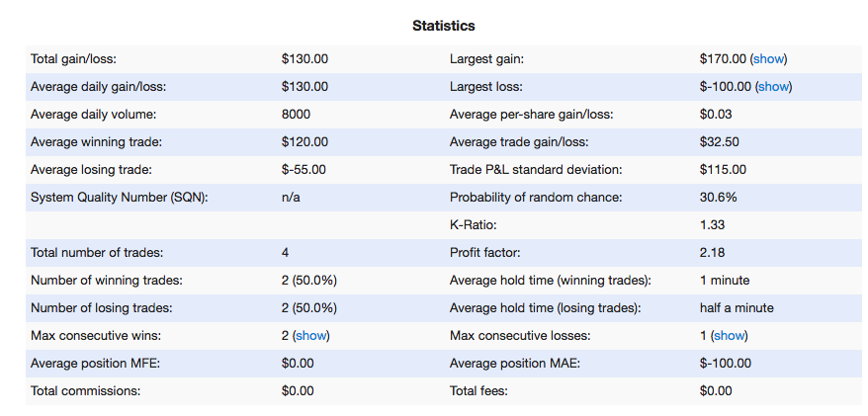Click the Average per-share gain/loss value $0.03
868x416 pixels.
(x=716, y=115)
